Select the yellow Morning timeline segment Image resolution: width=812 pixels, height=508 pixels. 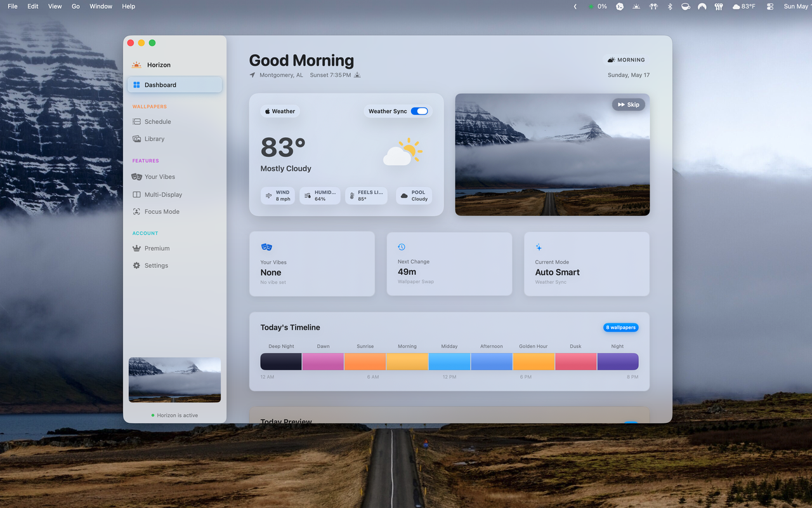[407, 362]
